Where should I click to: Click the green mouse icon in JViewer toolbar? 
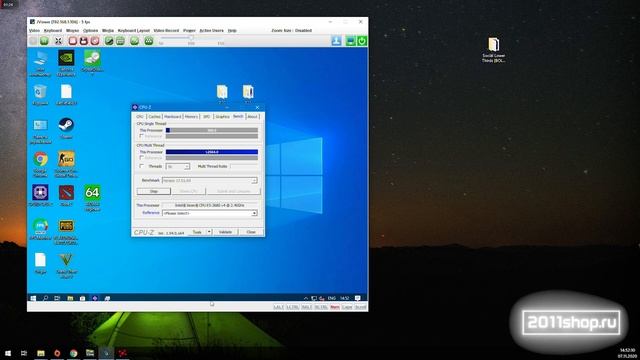pyautogui.click(x=109, y=41)
